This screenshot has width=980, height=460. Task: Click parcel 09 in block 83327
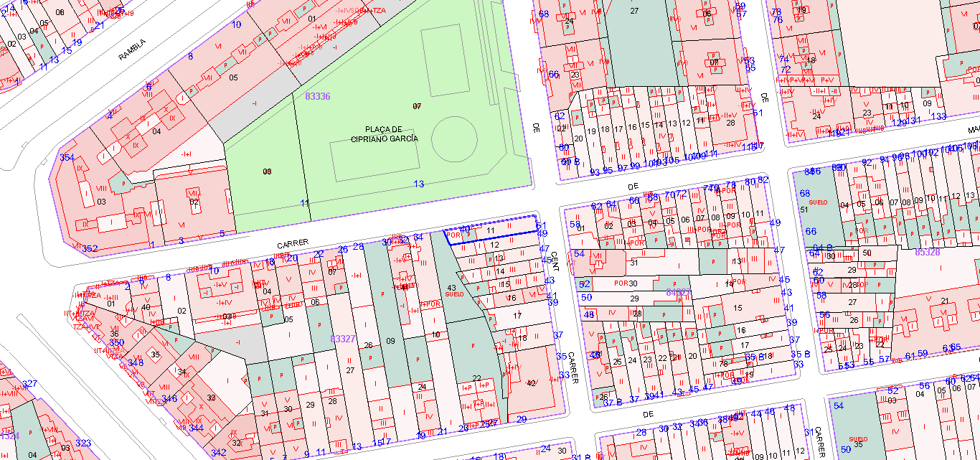click(x=390, y=341)
